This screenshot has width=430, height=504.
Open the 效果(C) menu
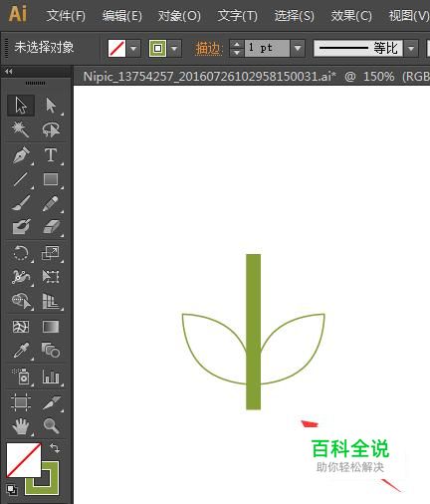pyautogui.click(x=351, y=16)
